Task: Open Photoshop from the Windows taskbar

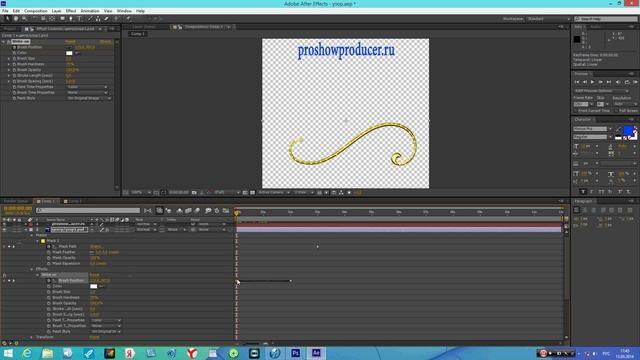Action: click(x=296, y=353)
